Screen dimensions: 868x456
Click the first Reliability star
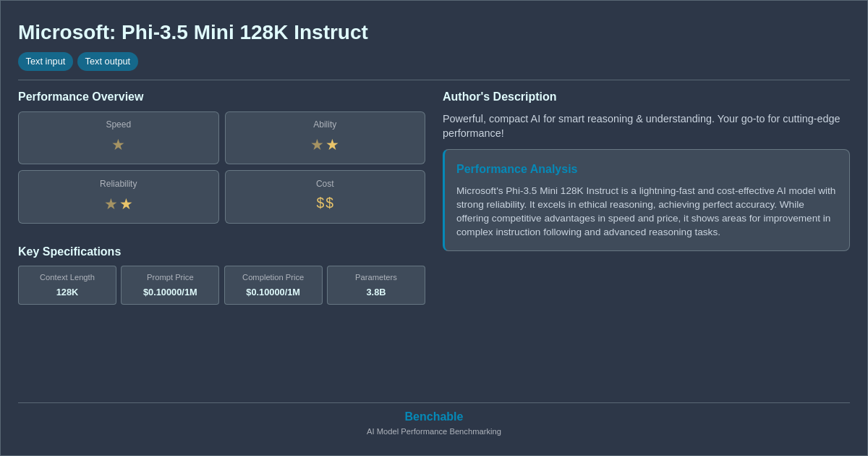pyautogui.click(x=111, y=203)
